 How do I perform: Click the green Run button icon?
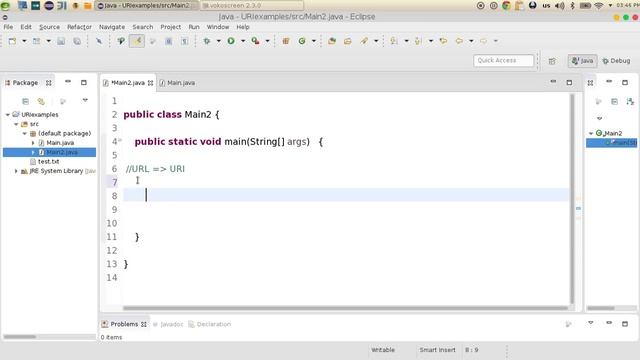(231, 41)
